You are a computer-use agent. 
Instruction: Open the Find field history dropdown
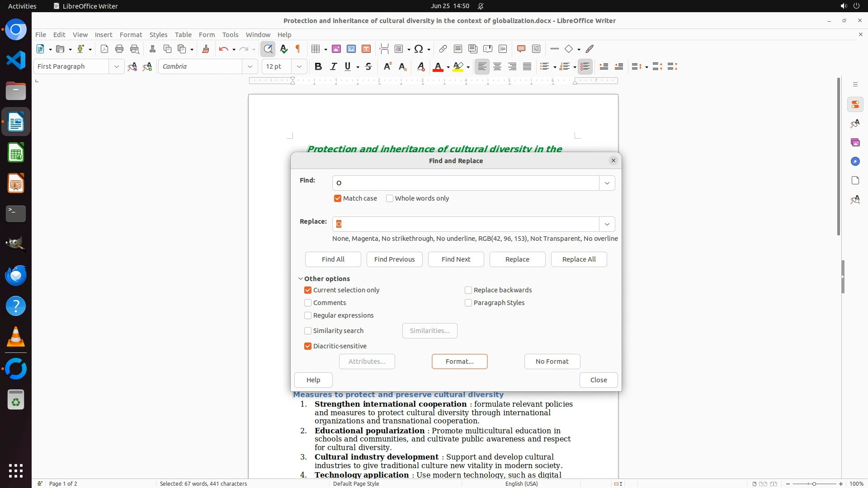(607, 183)
